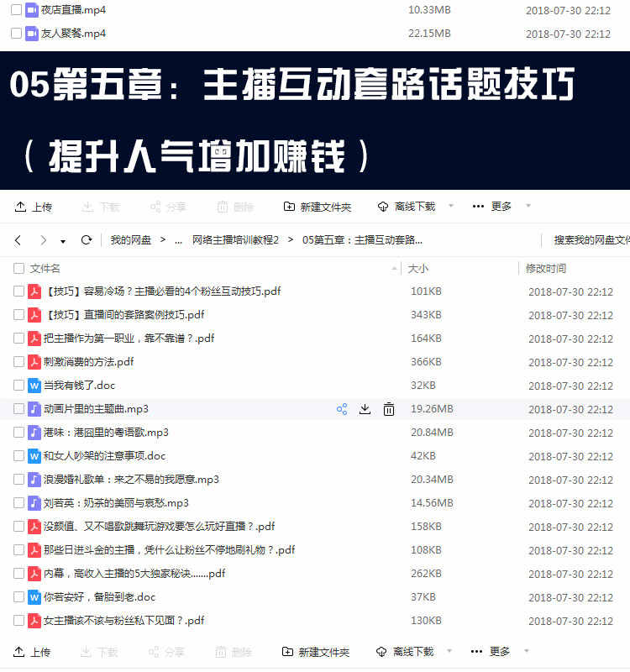Screen dimensions: 630x672
Task: Click PDF icon of 【技巧】直播间的套路案例技巧.pdf
Action: pyautogui.click(x=34, y=315)
